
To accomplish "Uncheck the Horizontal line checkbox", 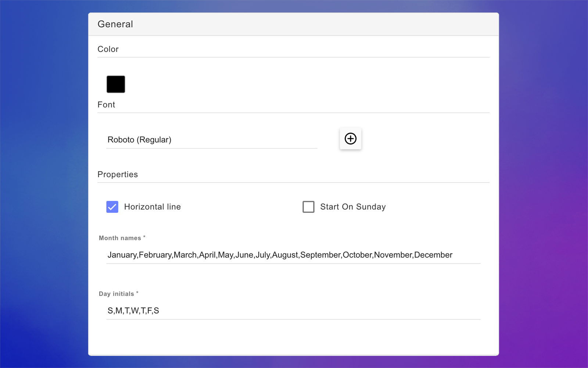I will 112,207.
